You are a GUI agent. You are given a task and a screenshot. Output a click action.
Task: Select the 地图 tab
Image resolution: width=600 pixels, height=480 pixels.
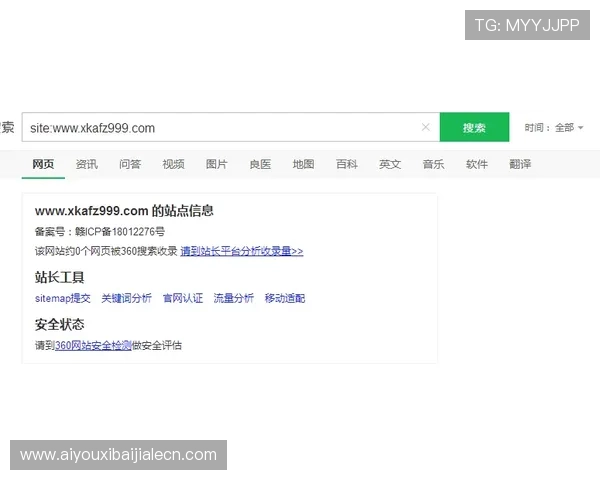(303, 164)
